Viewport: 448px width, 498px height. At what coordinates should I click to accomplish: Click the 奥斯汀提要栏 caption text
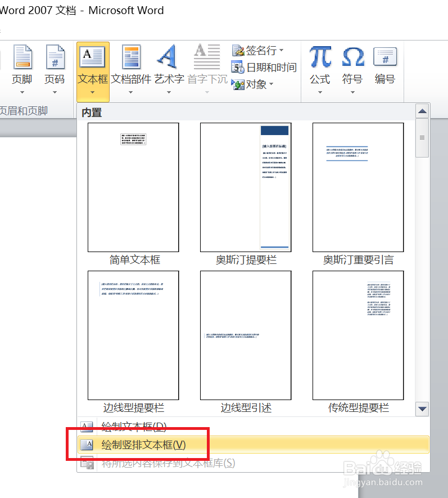(x=246, y=260)
